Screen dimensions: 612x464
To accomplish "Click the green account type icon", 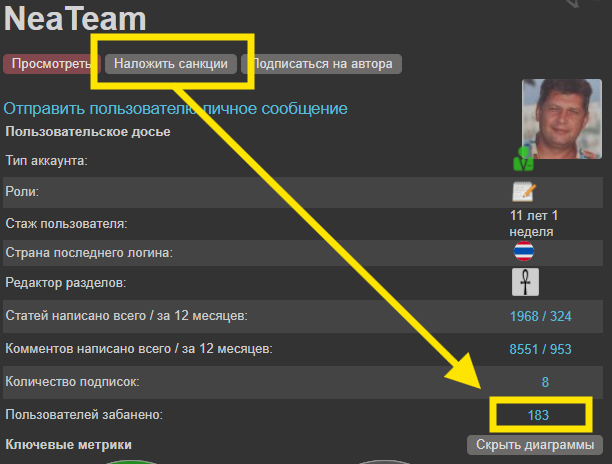I will pos(524,159).
